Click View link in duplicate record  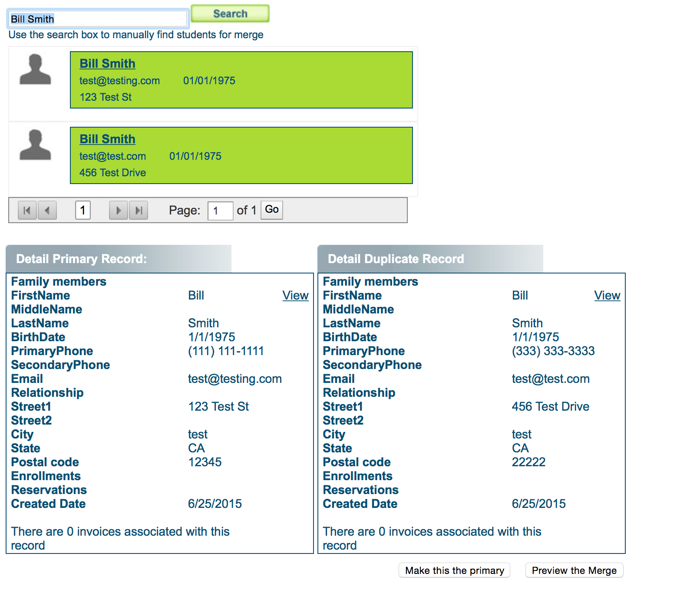(x=607, y=296)
